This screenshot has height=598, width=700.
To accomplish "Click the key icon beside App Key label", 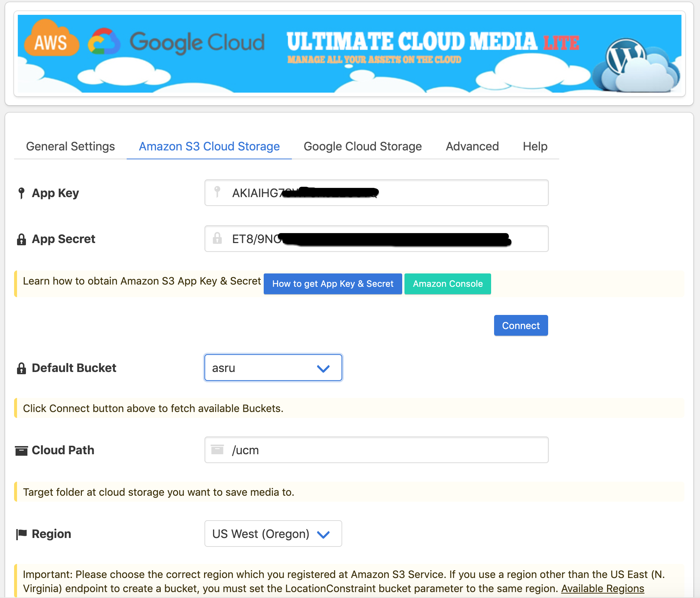I will (x=21, y=193).
